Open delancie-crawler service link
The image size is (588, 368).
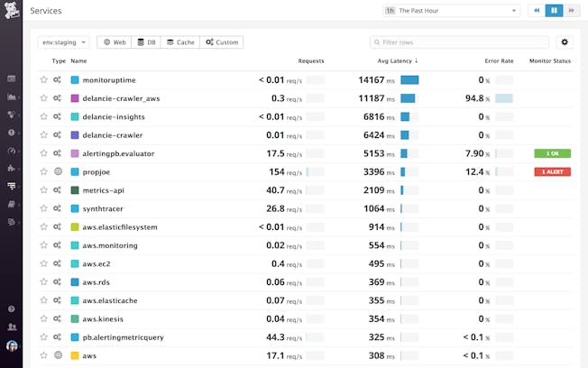click(113, 135)
